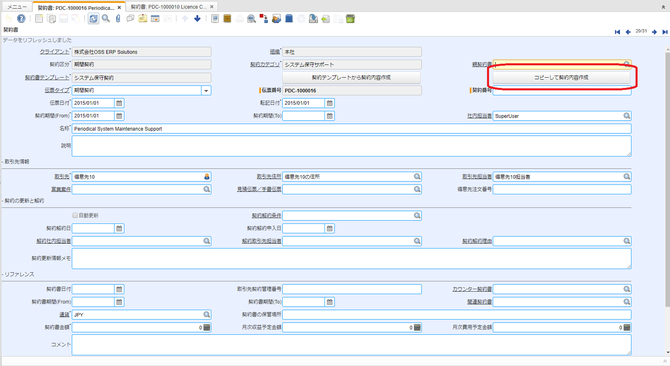The height and width of the screenshot is (366, 670).
Task: Jump to the last record arrow
Action: [x=665, y=32]
